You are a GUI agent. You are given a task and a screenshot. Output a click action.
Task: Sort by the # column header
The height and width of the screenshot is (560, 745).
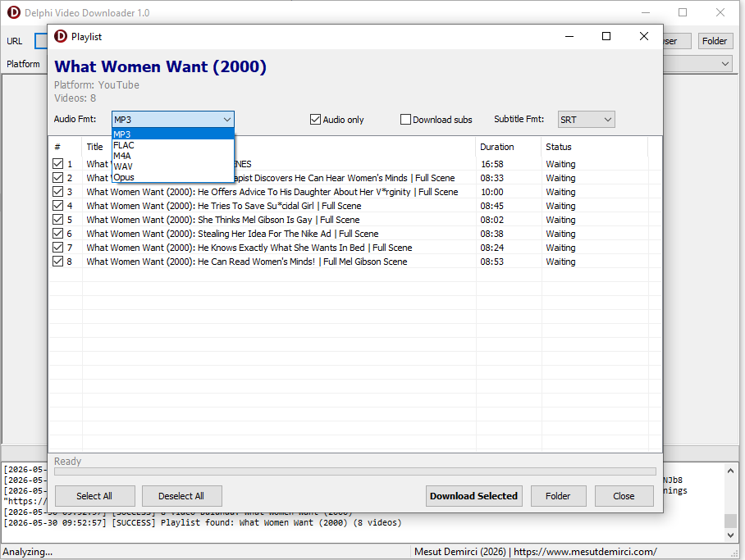point(66,147)
